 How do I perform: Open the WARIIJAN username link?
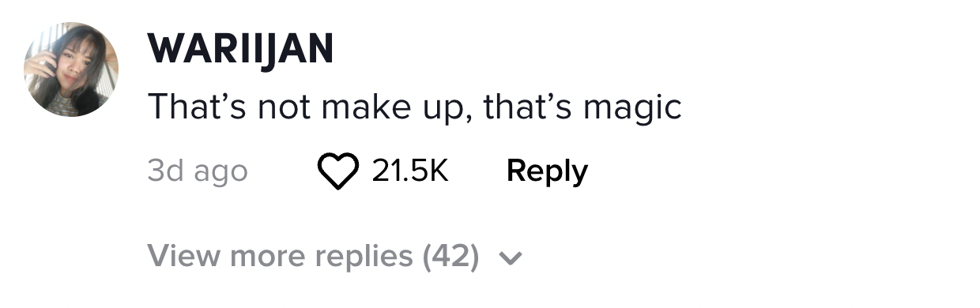click(240, 49)
